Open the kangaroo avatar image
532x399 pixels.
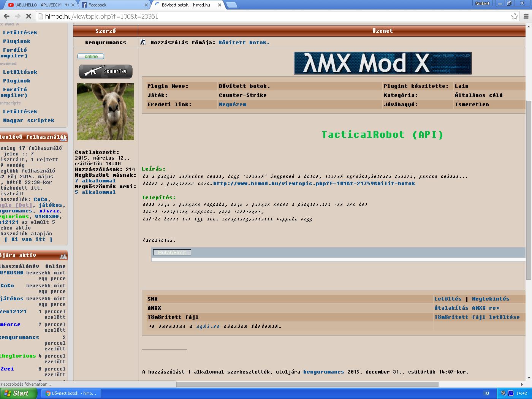tap(106, 112)
